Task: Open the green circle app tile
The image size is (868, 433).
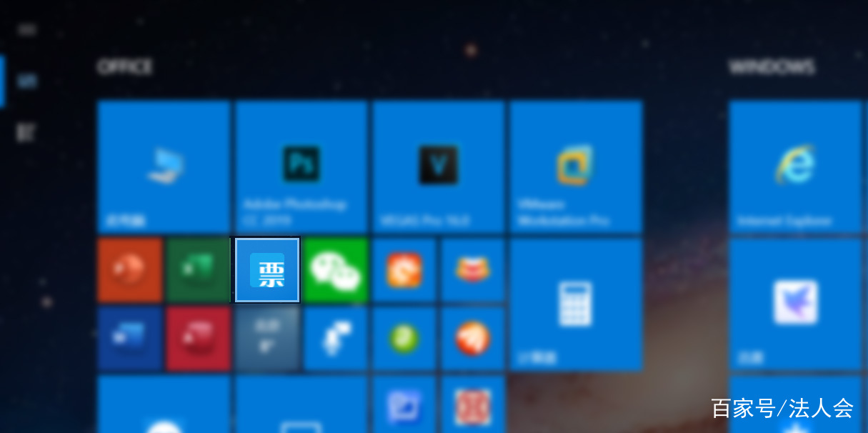Action: pyautogui.click(x=404, y=339)
